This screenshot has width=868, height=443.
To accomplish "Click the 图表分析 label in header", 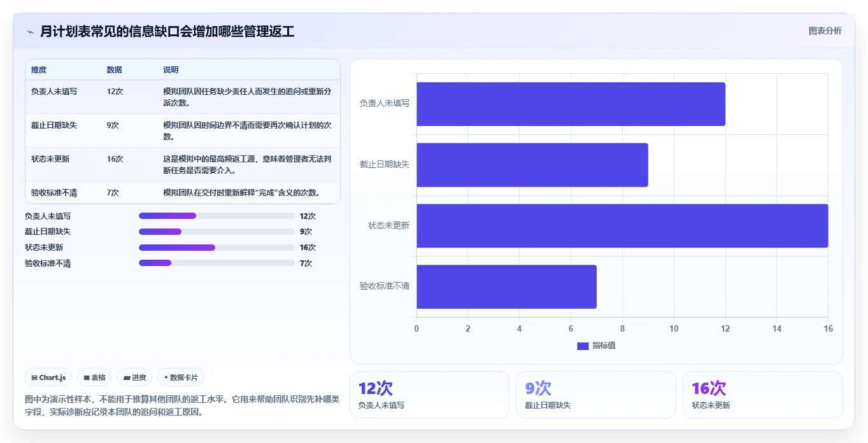I will pos(825,31).
